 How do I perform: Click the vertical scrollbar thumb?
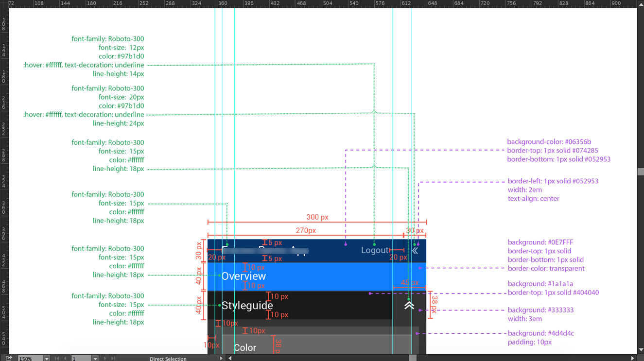[641, 172]
